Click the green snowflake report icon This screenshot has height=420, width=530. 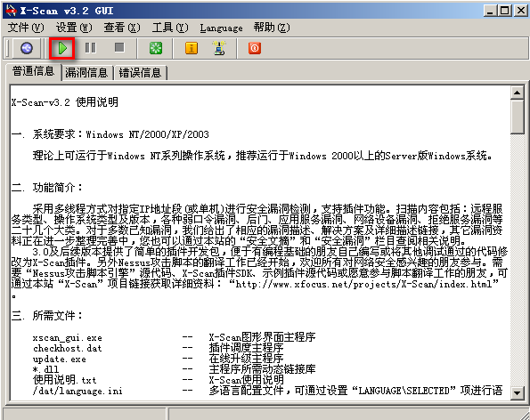[156, 48]
